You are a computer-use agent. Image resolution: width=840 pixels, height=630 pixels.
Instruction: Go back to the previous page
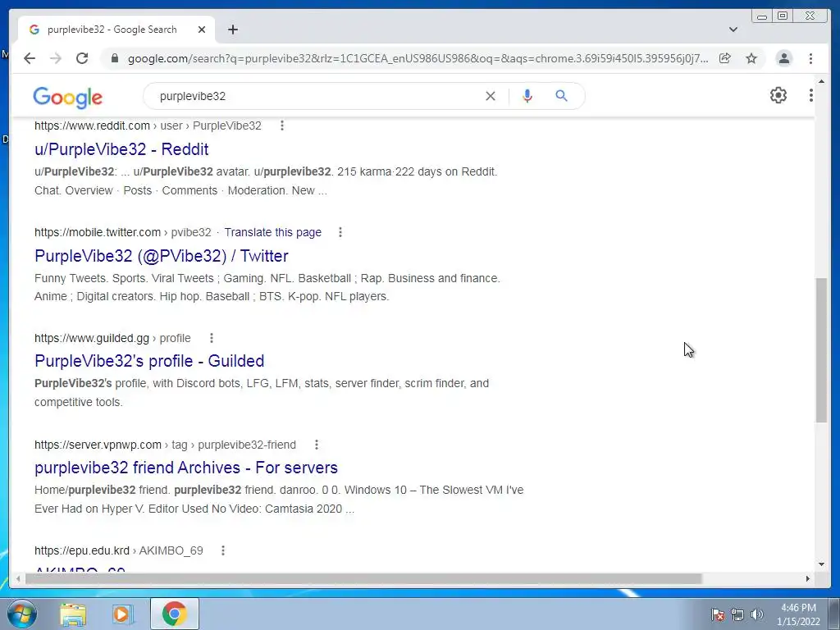pyautogui.click(x=30, y=58)
